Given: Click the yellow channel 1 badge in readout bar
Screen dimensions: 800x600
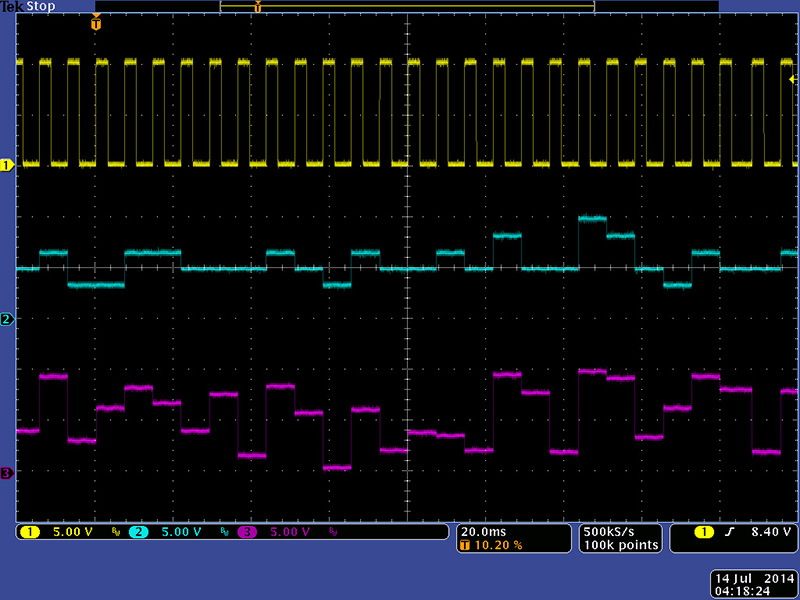Looking at the screenshot, I should (30, 532).
